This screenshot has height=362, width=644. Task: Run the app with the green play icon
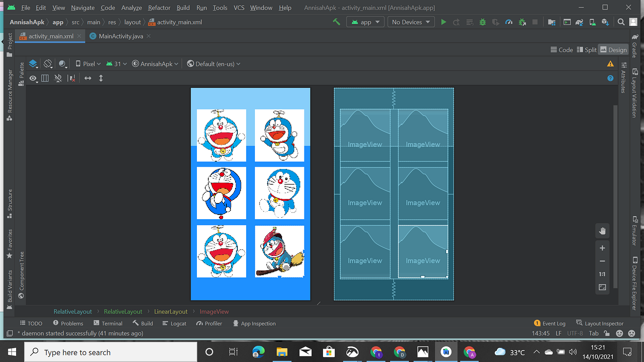pos(443,22)
